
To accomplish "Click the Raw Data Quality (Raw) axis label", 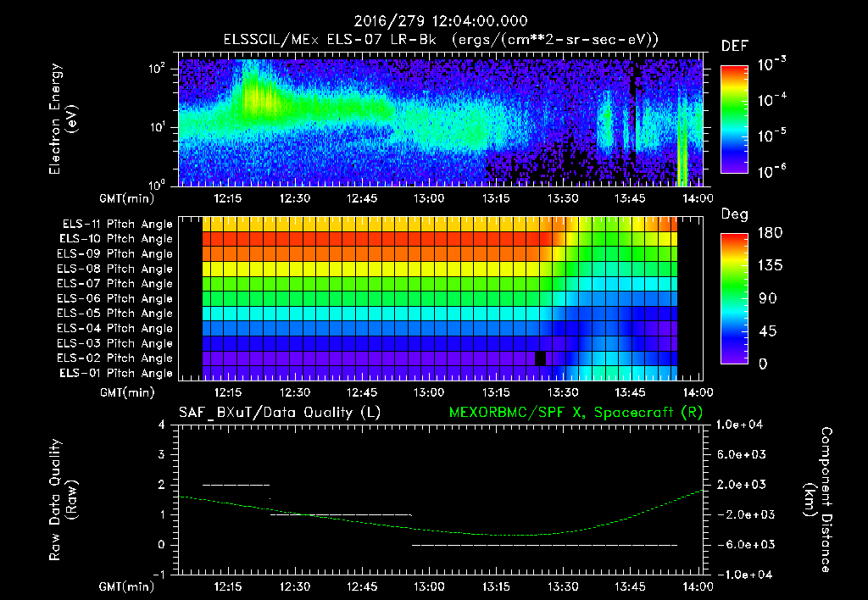I will 63,500.
